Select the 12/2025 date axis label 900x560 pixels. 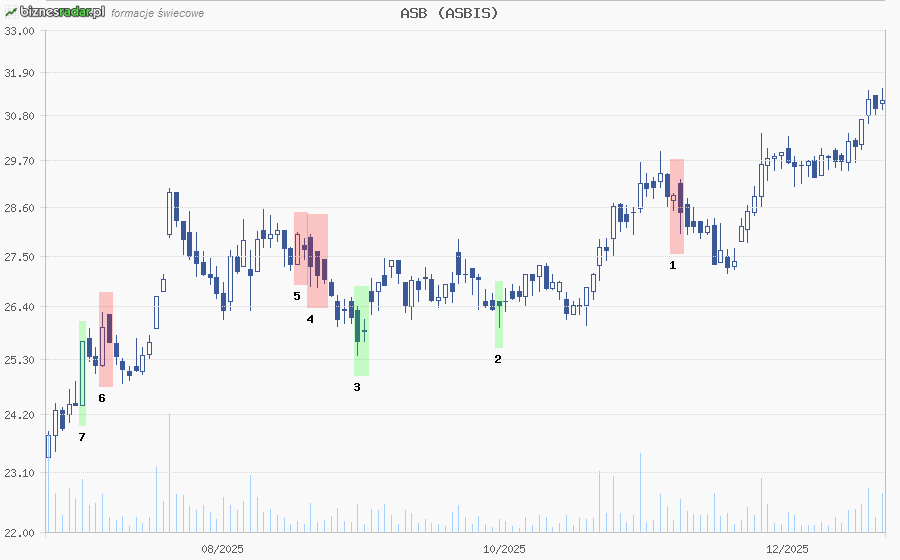[x=786, y=548]
